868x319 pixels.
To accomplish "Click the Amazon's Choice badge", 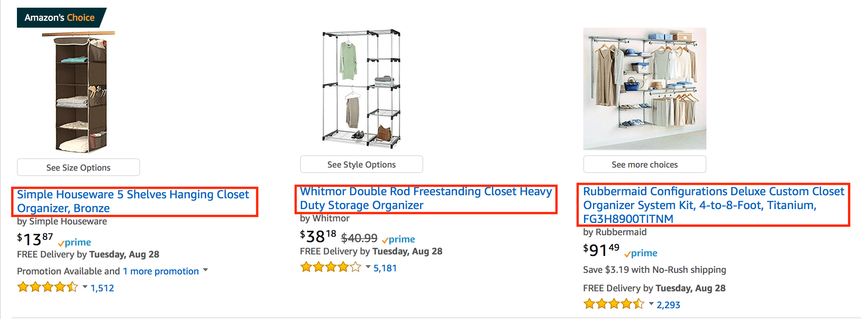I will (x=60, y=18).
